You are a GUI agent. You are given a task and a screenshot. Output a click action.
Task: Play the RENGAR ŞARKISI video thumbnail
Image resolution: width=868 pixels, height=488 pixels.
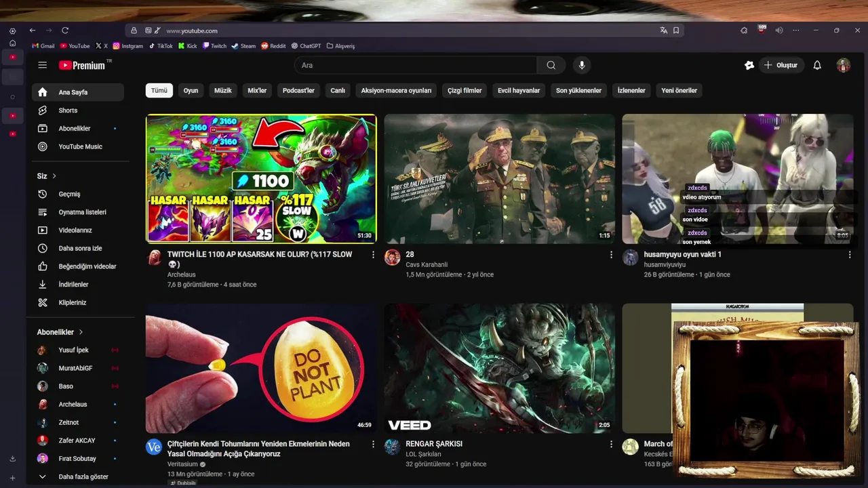[x=500, y=368]
